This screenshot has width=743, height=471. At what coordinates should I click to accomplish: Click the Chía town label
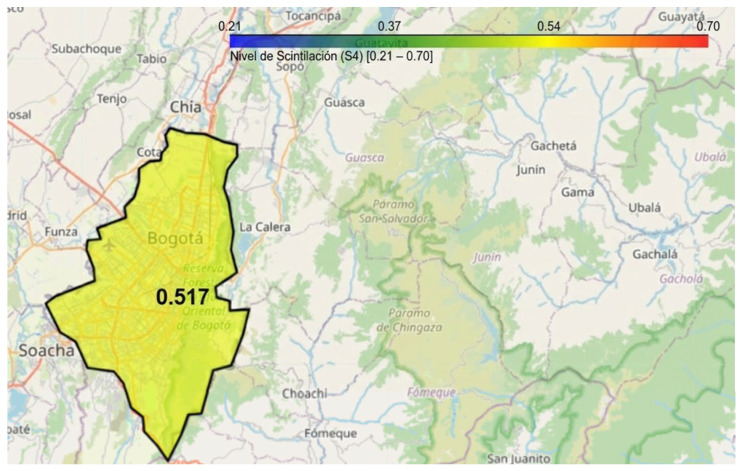point(186,107)
